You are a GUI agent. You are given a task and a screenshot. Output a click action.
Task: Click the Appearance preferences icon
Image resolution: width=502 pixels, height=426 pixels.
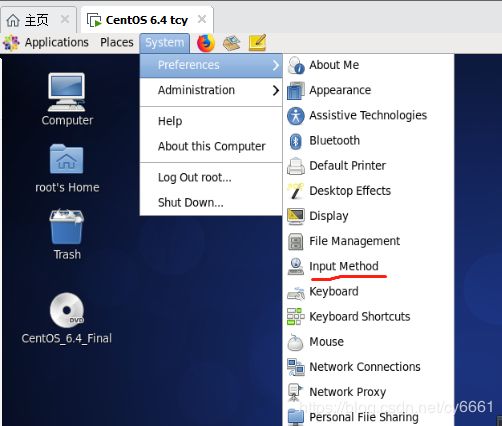pyautogui.click(x=296, y=90)
